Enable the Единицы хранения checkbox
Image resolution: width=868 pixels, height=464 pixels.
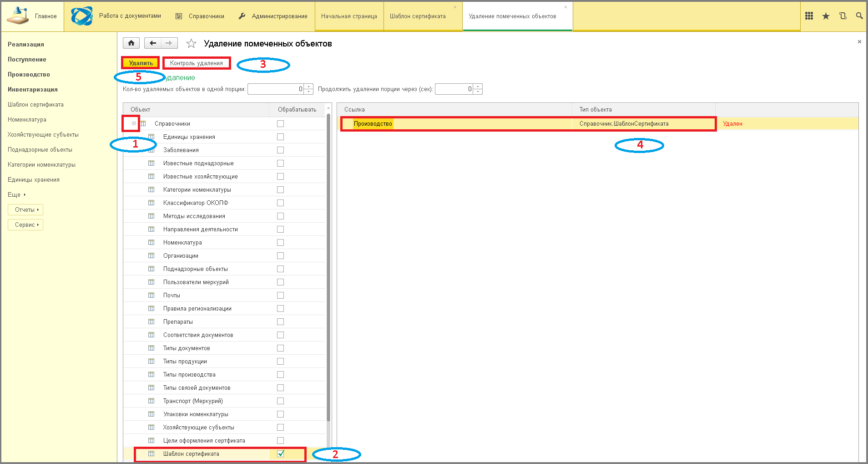[x=280, y=137]
